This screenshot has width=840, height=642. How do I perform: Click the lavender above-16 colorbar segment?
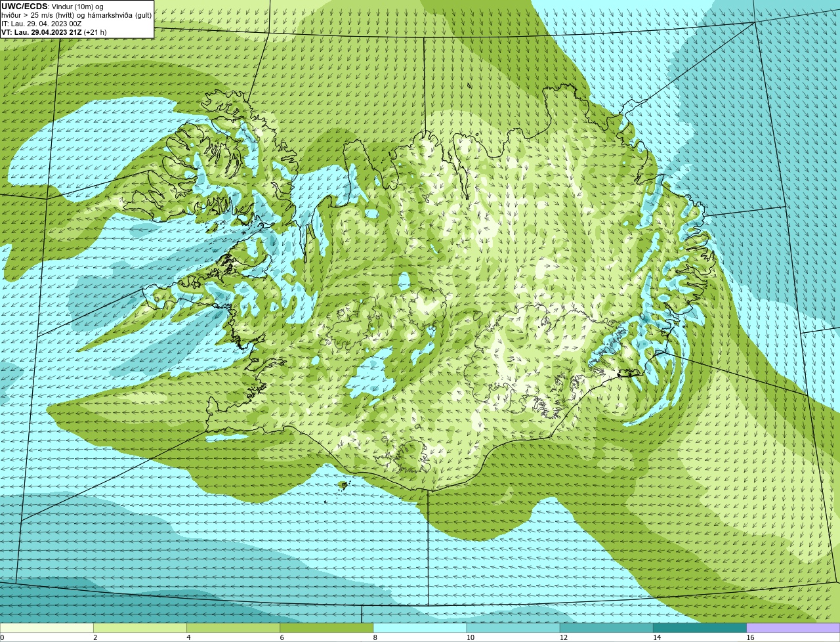point(793,628)
